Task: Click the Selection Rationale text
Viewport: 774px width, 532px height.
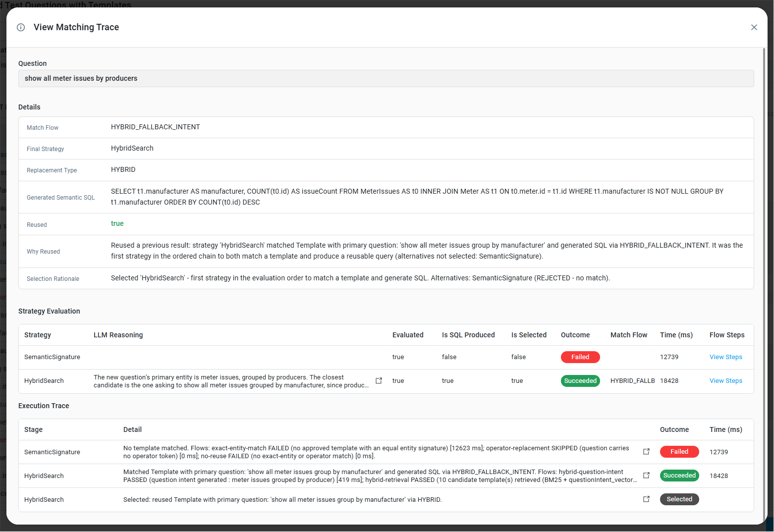Action: point(360,278)
